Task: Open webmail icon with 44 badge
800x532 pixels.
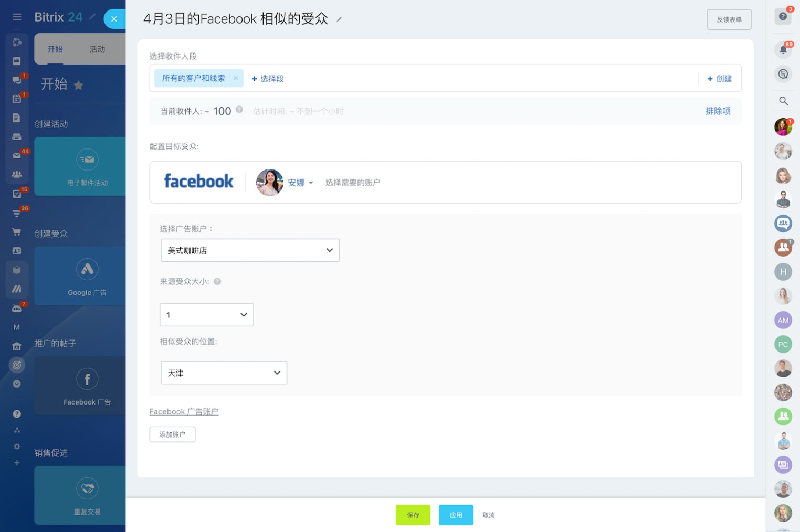Action: pos(17,155)
